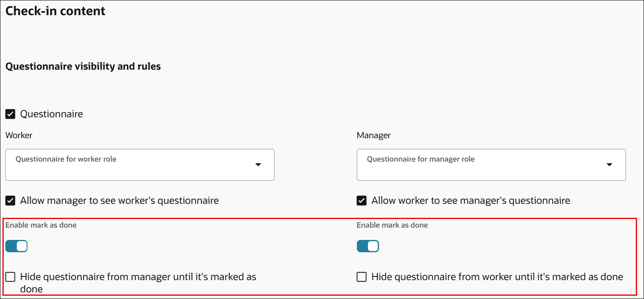Turn off manager's Enable mark as done switch
The image size is (644, 299).
click(x=368, y=246)
